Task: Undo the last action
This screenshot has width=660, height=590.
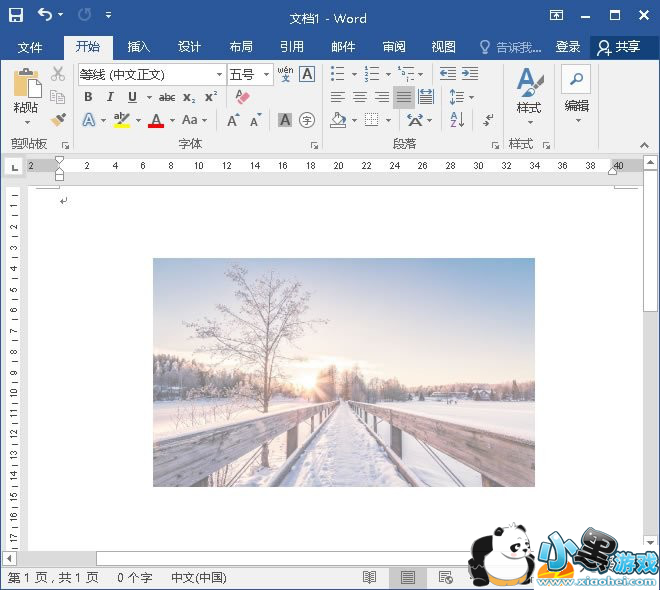Action: 45,15
